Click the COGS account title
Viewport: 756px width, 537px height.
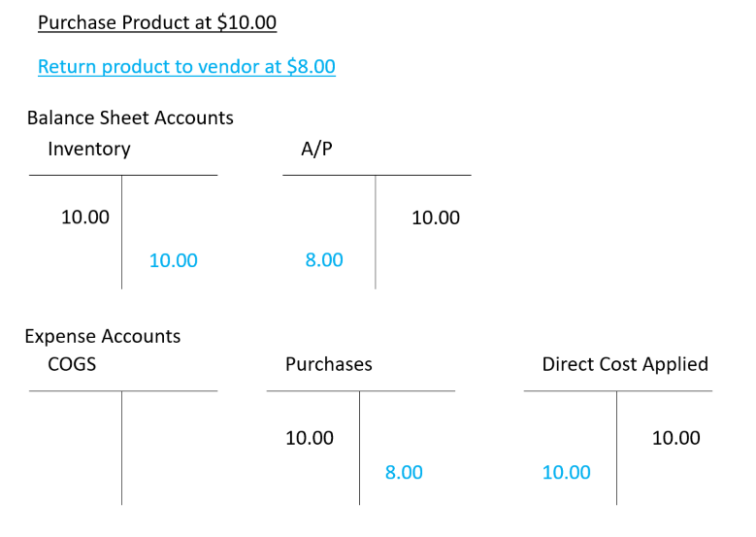[x=72, y=365]
